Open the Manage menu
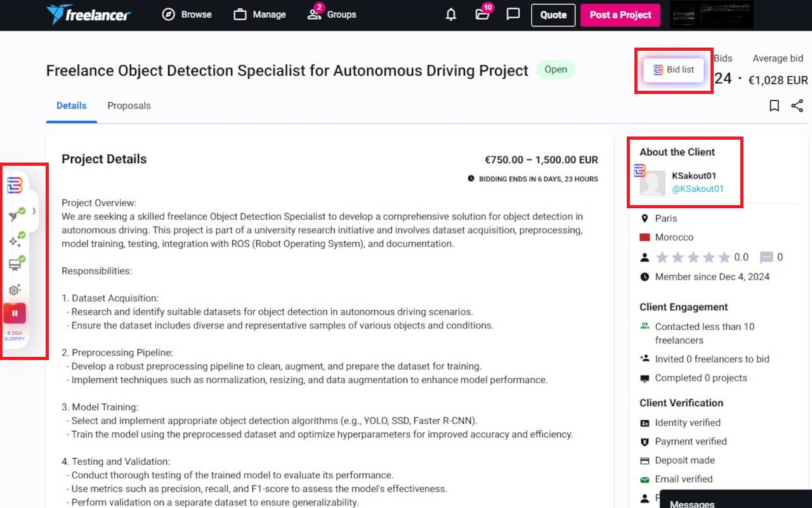 (x=259, y=15)
